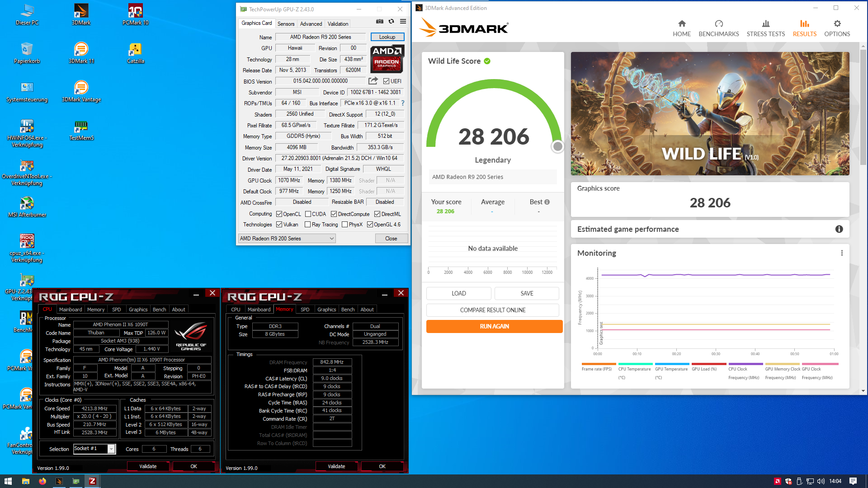Open the Bench tab in the left CPU-Z window
This screenshot has width=868, height=488.
point(159,310)
